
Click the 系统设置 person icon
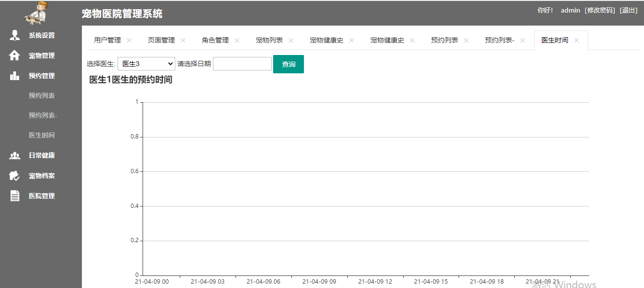pyautogui.click(x=15, y=35)
